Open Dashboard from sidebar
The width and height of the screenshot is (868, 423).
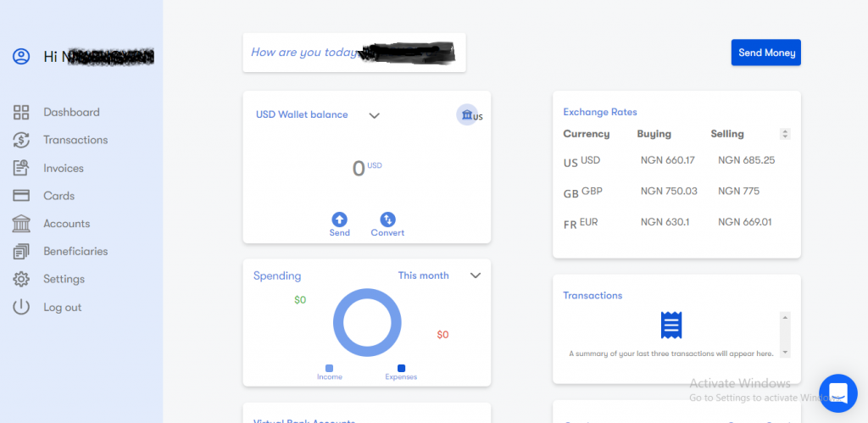tap(71, 113)
